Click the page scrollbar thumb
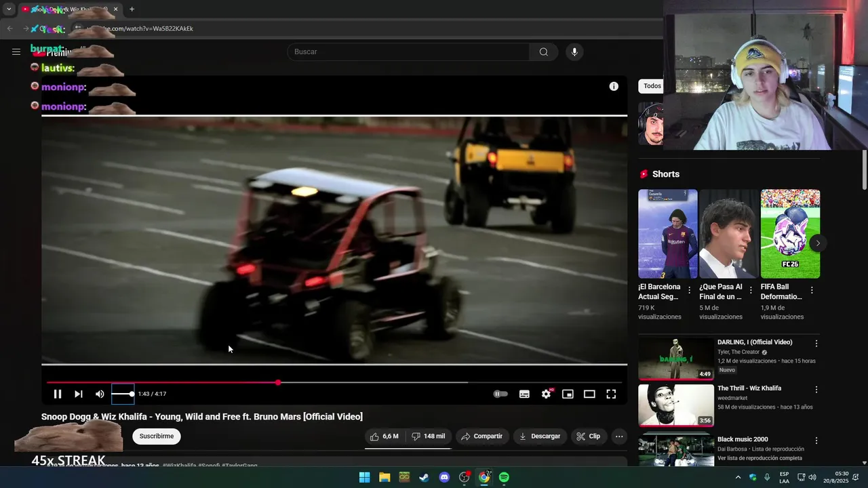 tap(864, 169)
